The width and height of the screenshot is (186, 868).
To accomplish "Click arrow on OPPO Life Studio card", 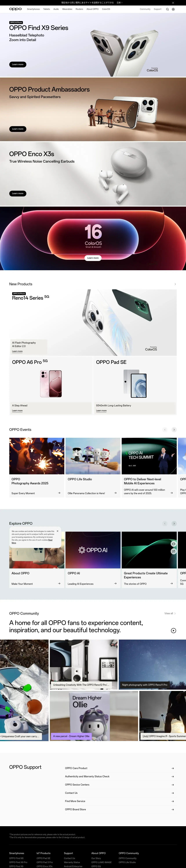I will pyautogui.click(x=115, y=493).
